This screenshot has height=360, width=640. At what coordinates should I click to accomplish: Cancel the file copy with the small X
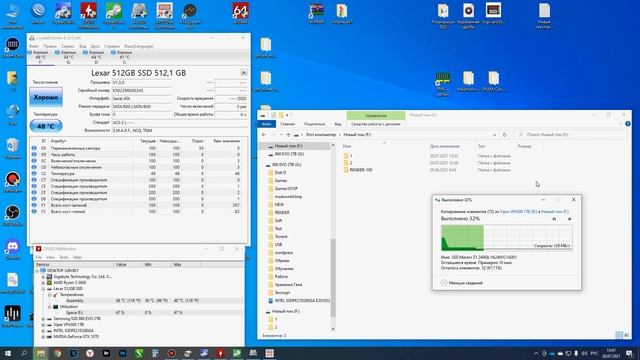click(570, 219)
